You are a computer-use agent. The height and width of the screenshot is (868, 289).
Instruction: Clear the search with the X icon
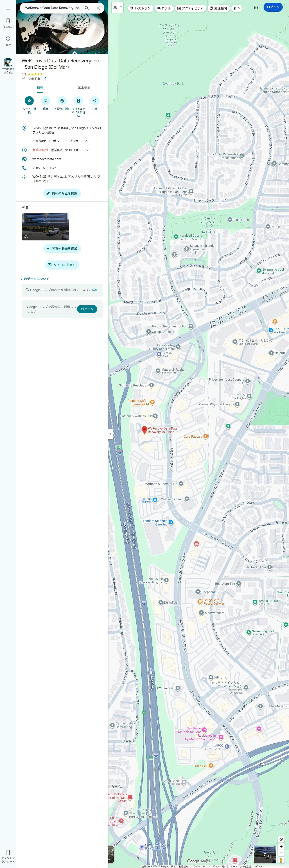click(98, 8)
